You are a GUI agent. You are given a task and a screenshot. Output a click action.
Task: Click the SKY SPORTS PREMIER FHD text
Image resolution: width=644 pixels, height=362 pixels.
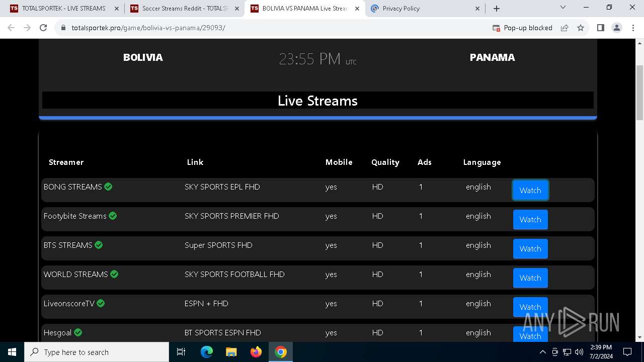click(x=231, y=216)
